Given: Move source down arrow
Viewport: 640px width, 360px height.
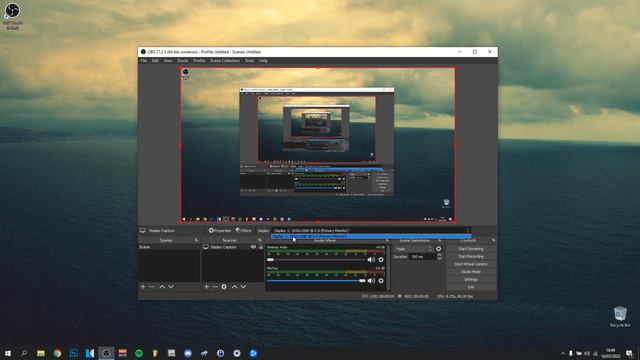Looking at the screenshot, I should (243, 287).
